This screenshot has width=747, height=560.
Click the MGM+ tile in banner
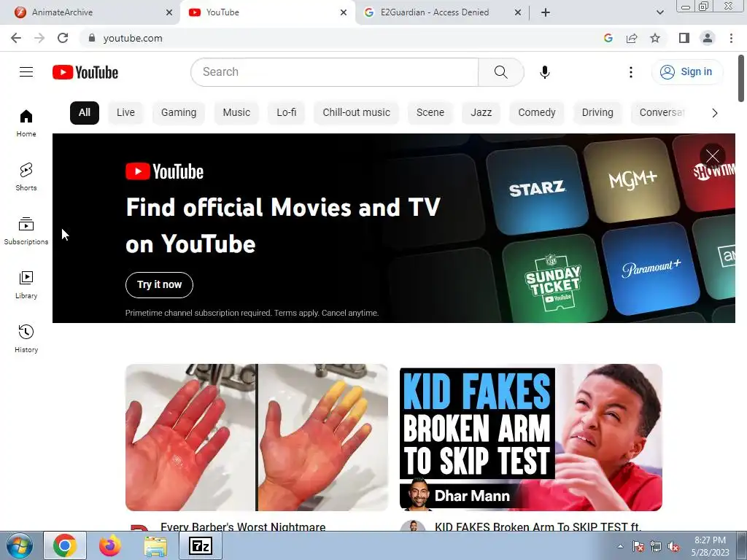tap(632, 179)
